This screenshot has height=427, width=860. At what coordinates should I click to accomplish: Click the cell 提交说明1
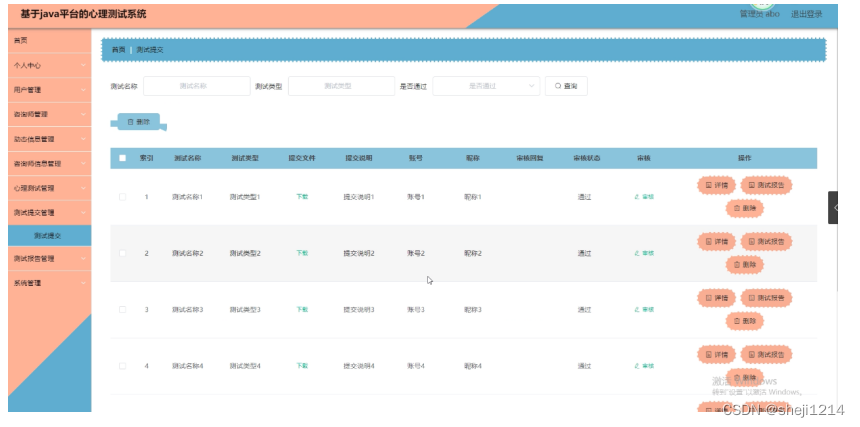(x=359, y=197)
